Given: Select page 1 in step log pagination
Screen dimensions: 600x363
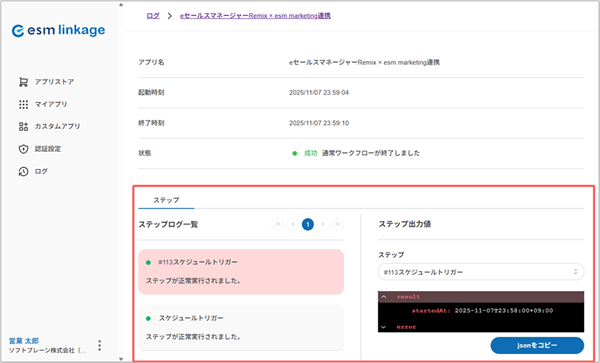Looking at the screenshot, I should pyautogui.click(x=308, y=224).
